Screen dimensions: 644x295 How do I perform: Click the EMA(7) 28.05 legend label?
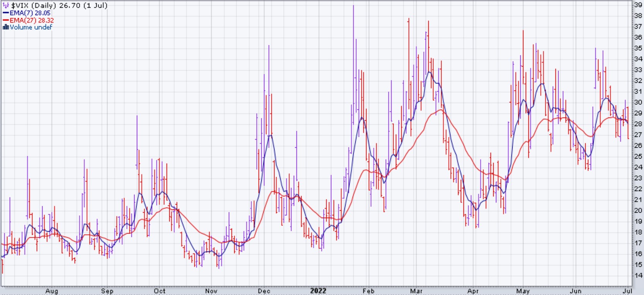pos(30,13)
